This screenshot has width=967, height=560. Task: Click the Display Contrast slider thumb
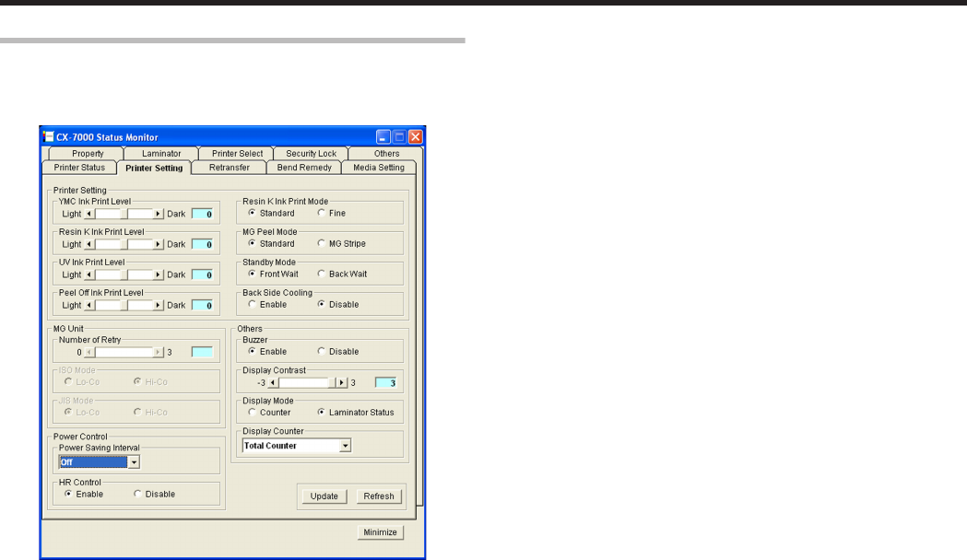pyautogui.click(x=333, y=382)
